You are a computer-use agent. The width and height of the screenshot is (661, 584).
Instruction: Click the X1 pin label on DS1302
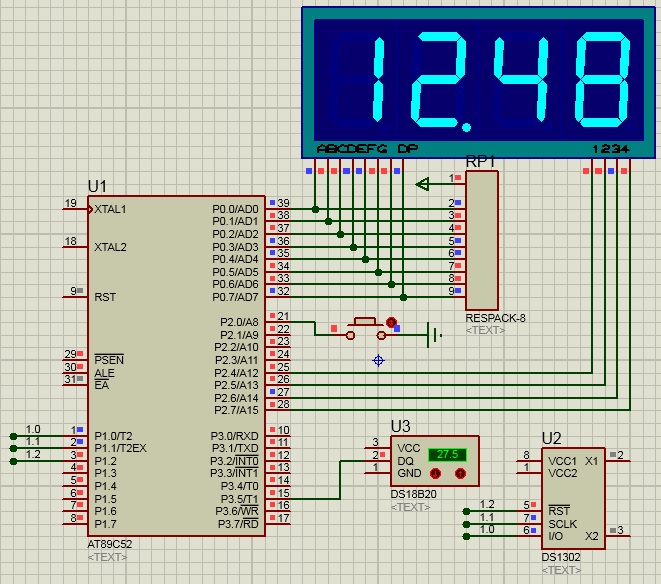coord(591,461)
